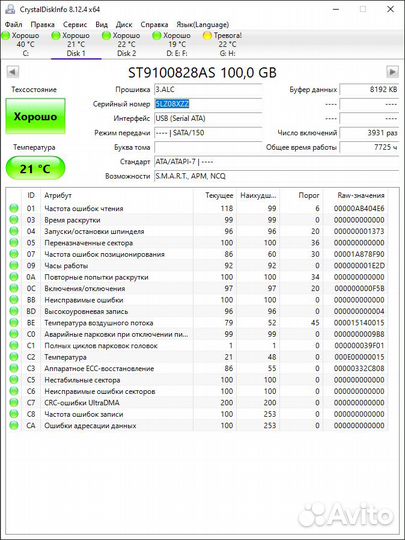Click the status icon for Частота ошибок записи
The height and width of the screenshot is (540, 405).
[x=14, y=414]
